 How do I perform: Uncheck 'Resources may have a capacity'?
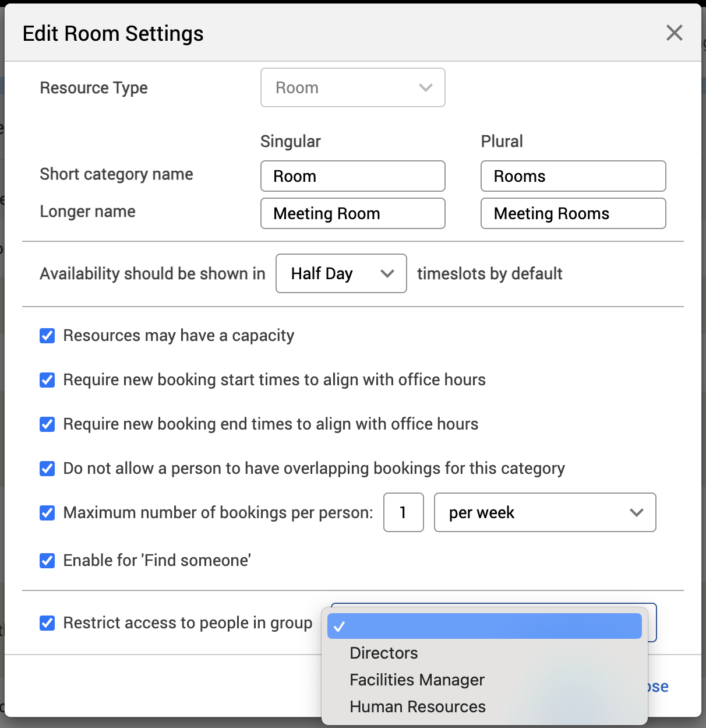(47, 336)
